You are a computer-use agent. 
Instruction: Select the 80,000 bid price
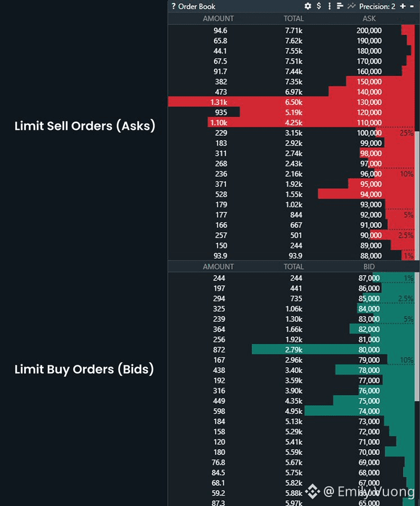click(369, 350)
